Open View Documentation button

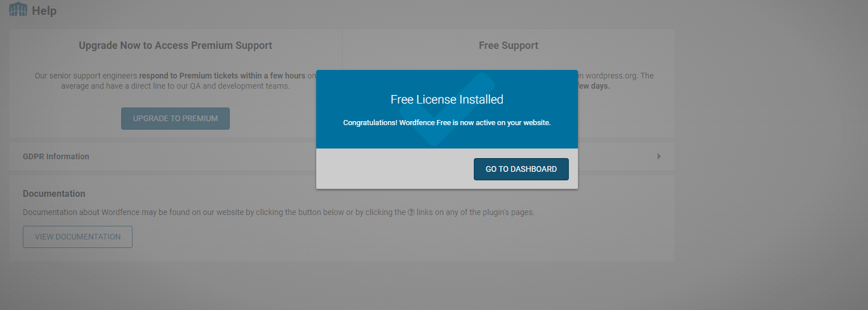[77, 237]
